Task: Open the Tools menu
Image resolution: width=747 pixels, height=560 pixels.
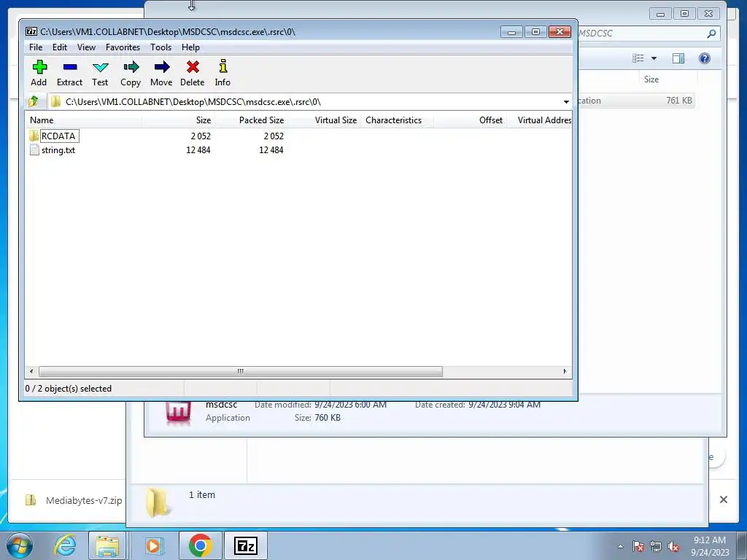Action: click(x=160, y=47)
